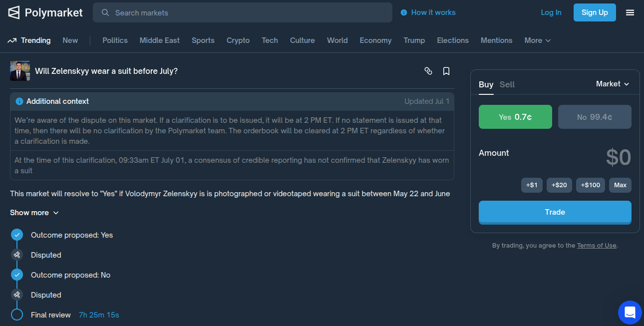The width and height of the screenshot is (644, 326).
Task: Open the hamburger menu icon
Action: tap(630, 12)
